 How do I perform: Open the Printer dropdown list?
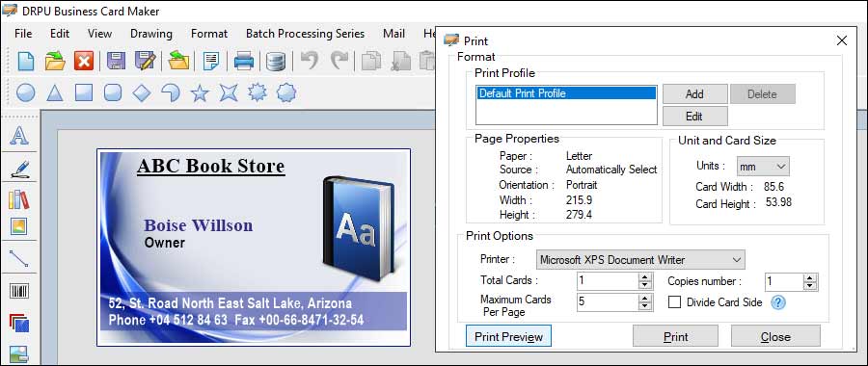pos(640,259)
